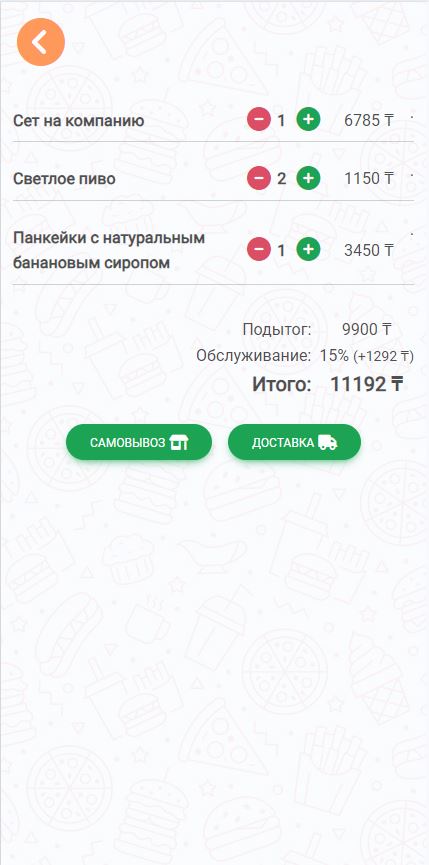429x865 pixels.
Task: Click the storefront icon in Самовывоз
Action: [179, 442]
